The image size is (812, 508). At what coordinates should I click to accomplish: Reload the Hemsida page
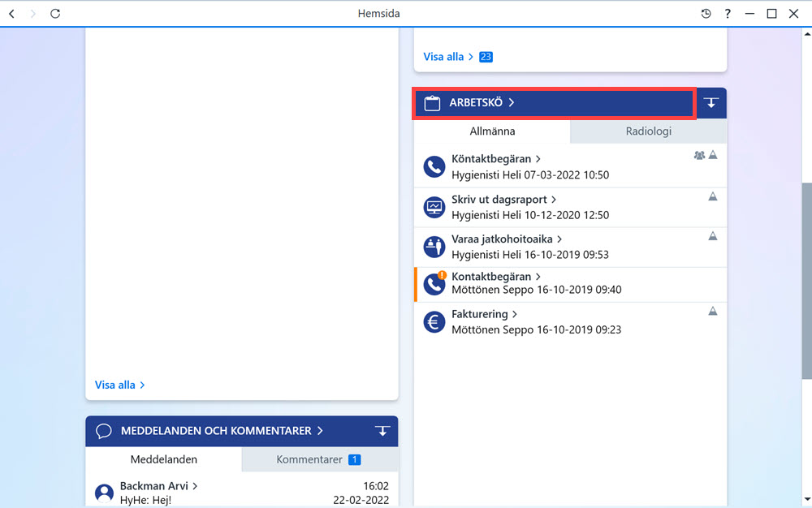(55, 14)
